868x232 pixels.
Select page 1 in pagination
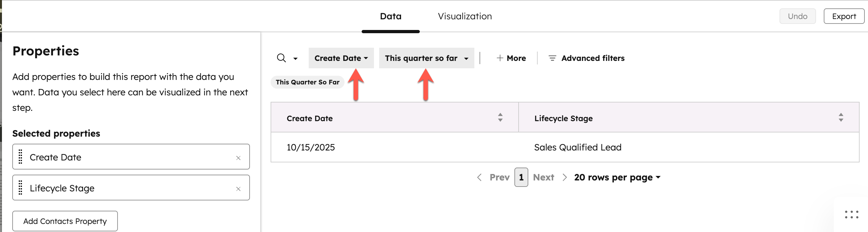pos(521,177)
